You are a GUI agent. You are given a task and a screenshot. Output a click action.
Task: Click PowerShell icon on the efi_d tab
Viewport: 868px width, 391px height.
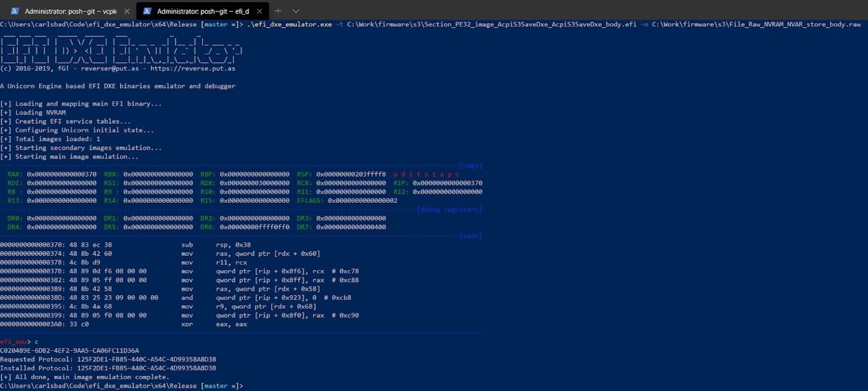click(x=147, y=11)
